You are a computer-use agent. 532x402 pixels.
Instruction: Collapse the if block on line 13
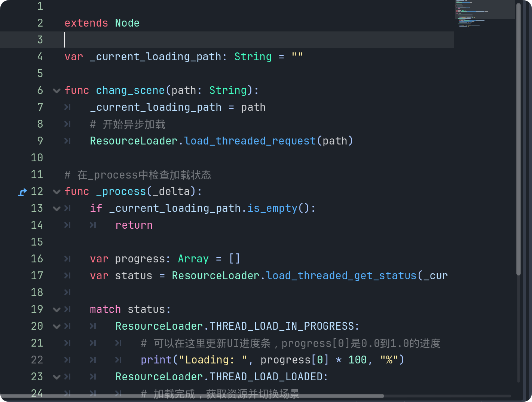[56, 208]
